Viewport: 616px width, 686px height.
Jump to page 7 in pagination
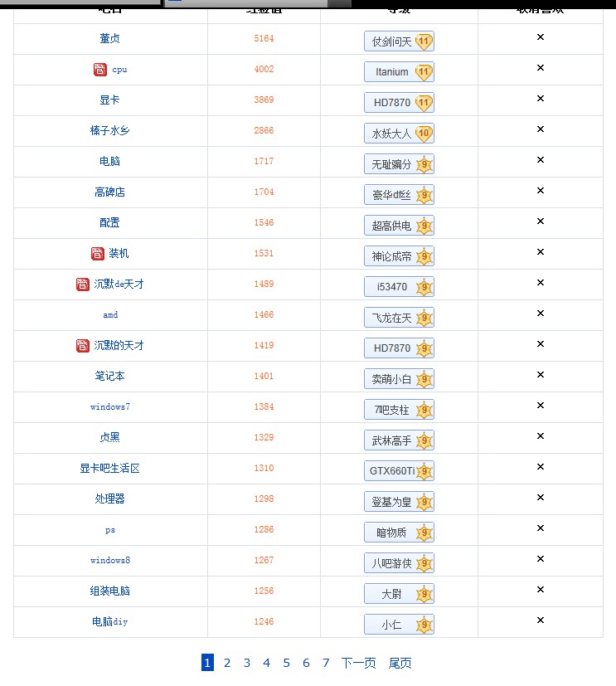[326, 663]
